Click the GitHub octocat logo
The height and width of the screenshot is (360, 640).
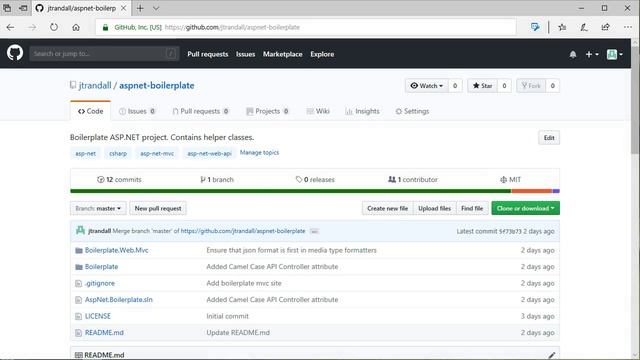coord(15,53)
